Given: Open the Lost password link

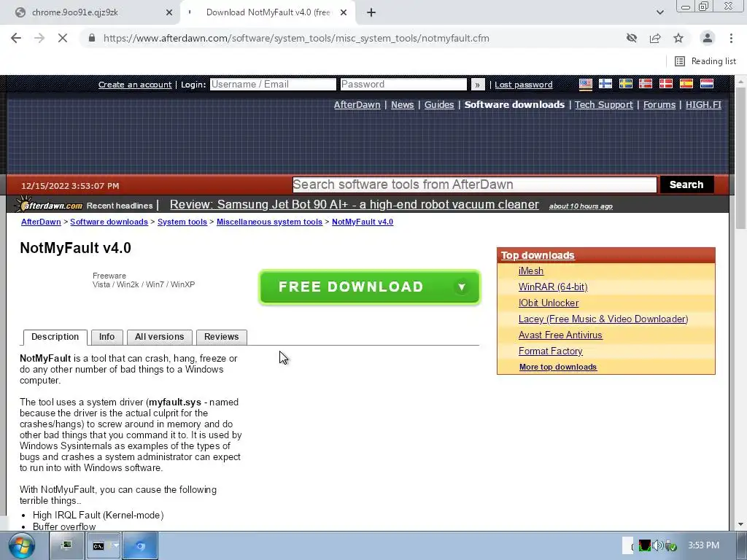Looking at the screenshot, I should tap(523, 85).
